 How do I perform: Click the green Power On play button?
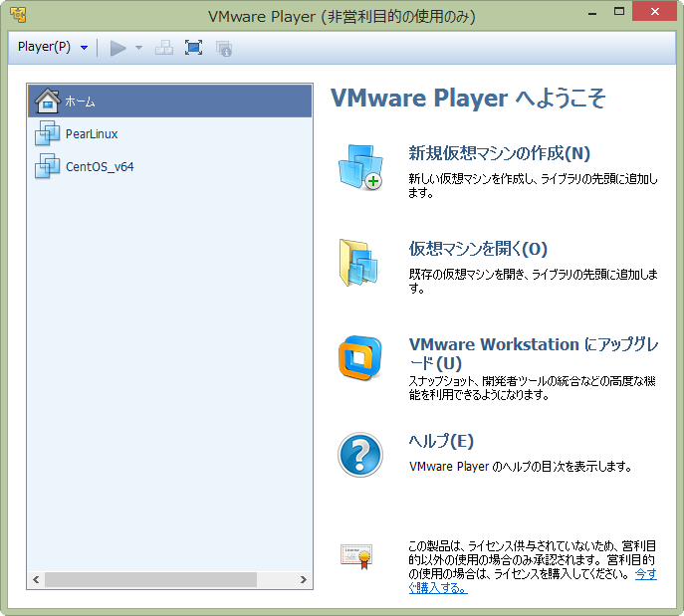tap(117, 48)
